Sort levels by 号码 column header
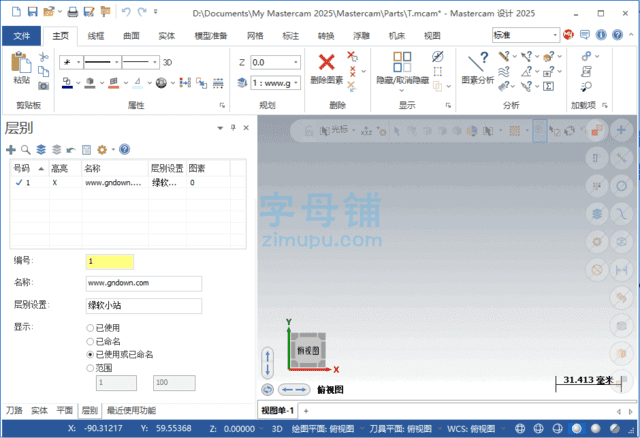This screenshot has height=438, width=640. (x=29, y=168)
